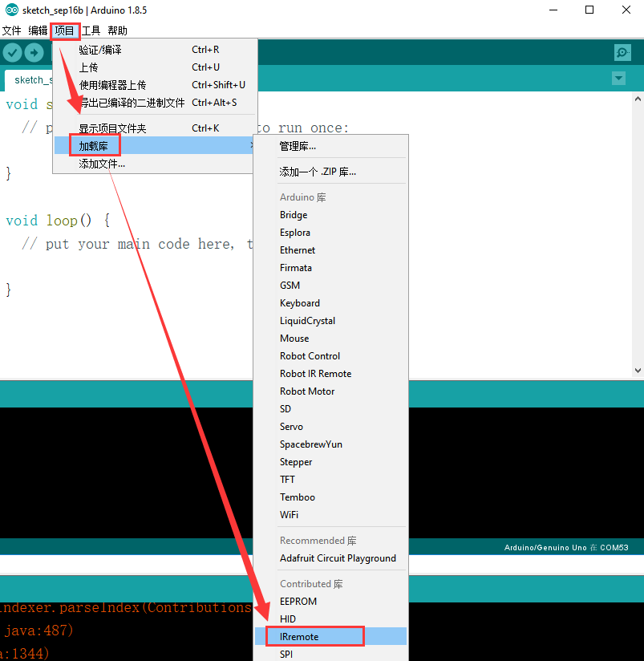Image resolution: width=644 pixels, height=661 pixels.
Task: Include the Ethernet library
Action: click(331, 250)
